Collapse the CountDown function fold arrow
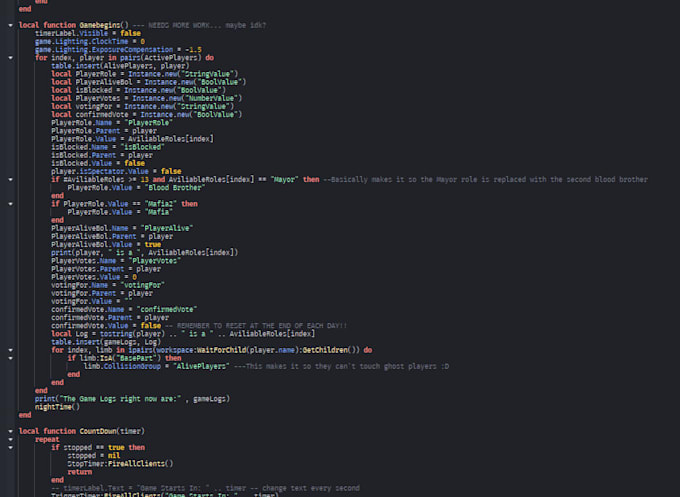This screenshot has height=497, width=680. pyautogui.click(x=10, y=431)
